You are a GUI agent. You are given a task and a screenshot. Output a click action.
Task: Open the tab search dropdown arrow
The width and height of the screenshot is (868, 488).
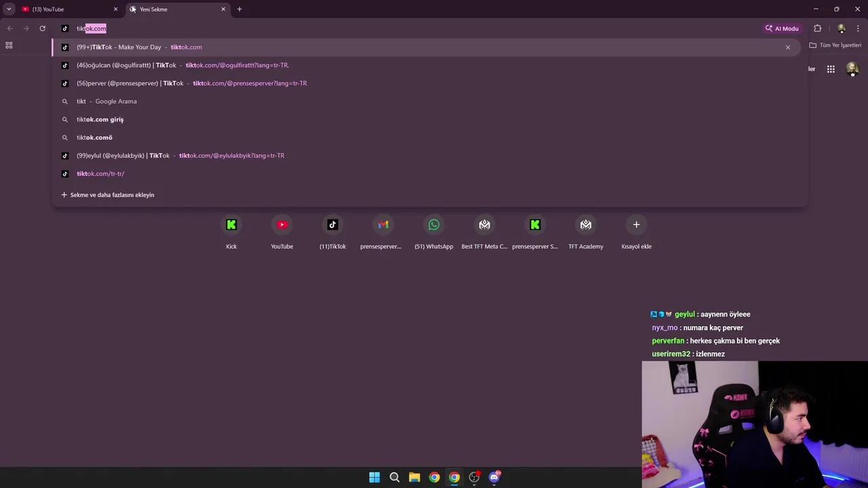[9, 9]
